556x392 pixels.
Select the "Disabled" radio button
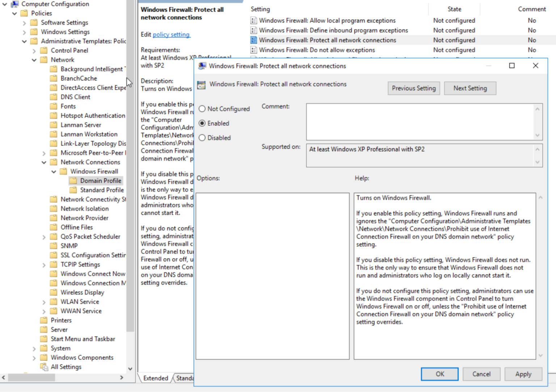coord(202,138)
